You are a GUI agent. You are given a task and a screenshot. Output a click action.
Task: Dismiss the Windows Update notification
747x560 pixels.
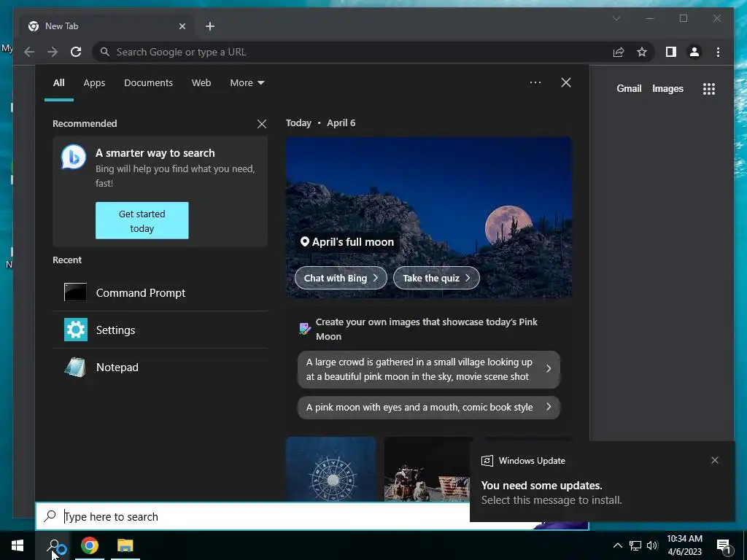point(715,461)
